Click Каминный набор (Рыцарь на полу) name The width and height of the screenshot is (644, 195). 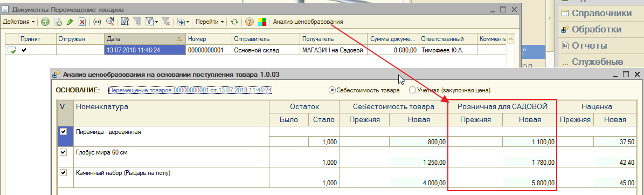[x=123, y=173]
